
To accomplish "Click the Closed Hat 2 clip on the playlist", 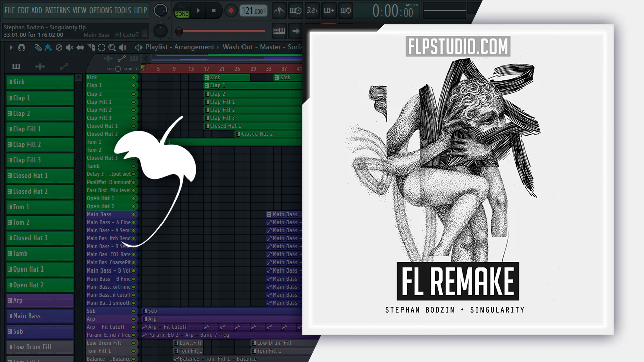I will [x=268, y=134].
